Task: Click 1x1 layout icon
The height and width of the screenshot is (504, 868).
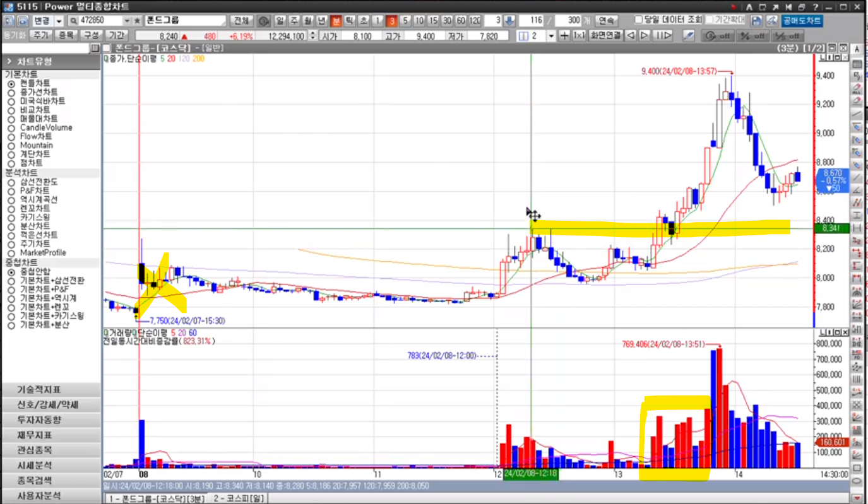Action: [579, 36]
